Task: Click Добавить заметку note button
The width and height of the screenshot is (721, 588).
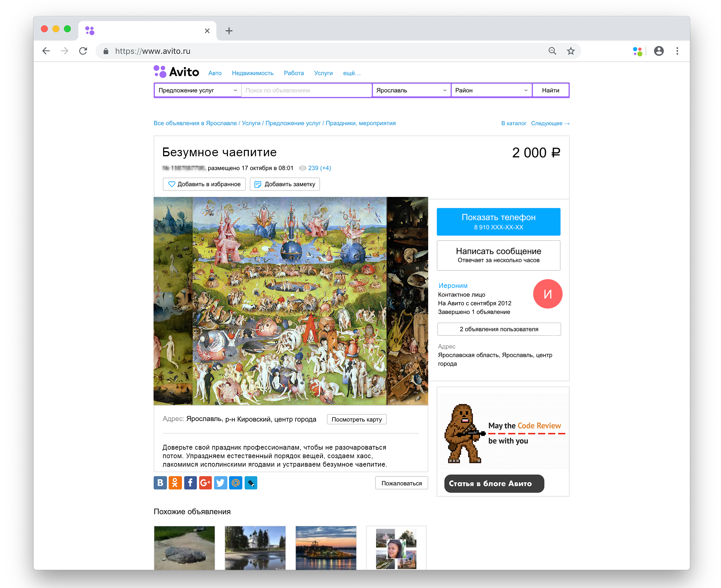Action: click(x=285, y=184)
